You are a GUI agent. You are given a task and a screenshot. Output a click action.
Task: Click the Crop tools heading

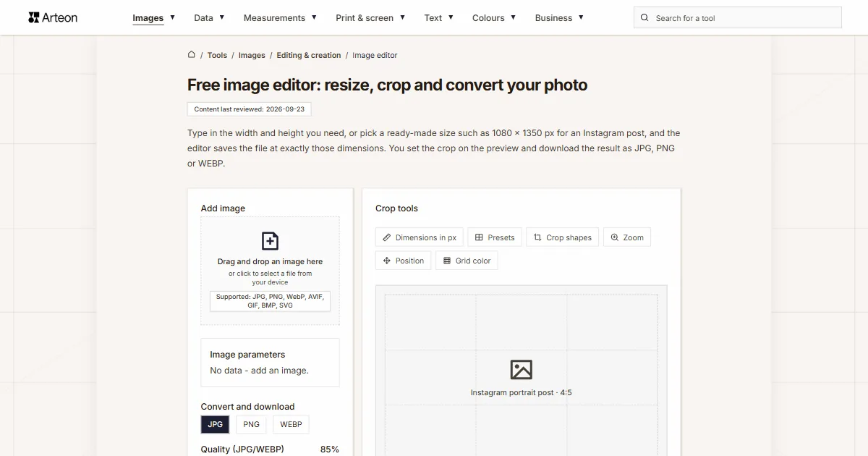click(396, 208)
